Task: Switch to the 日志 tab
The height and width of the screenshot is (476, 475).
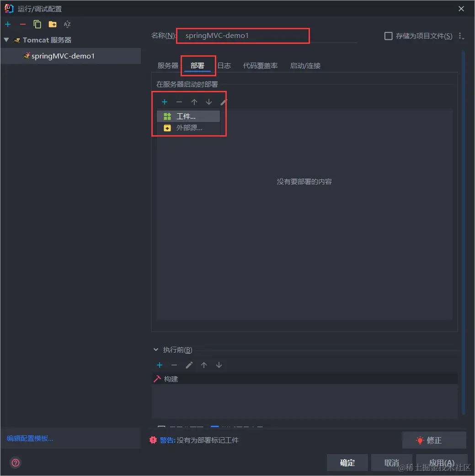Action: [224, 66]
